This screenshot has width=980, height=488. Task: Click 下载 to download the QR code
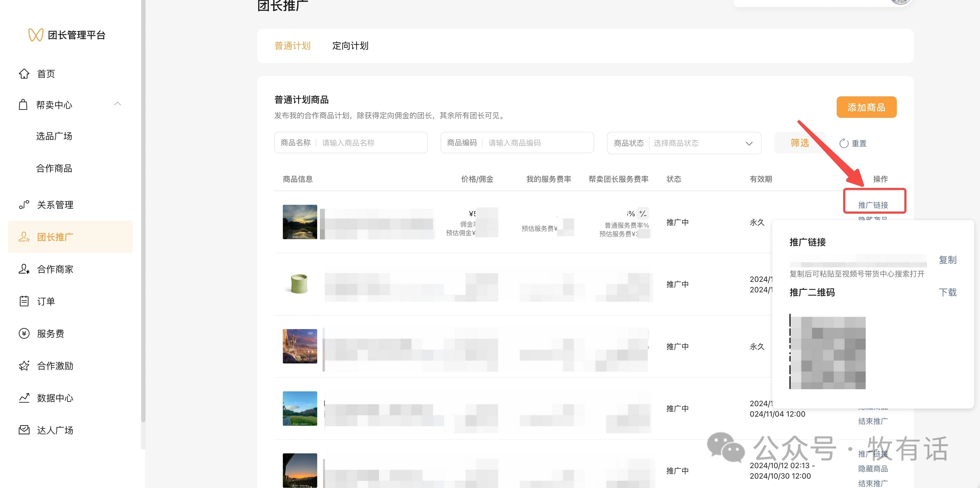[x=947, y=292]
